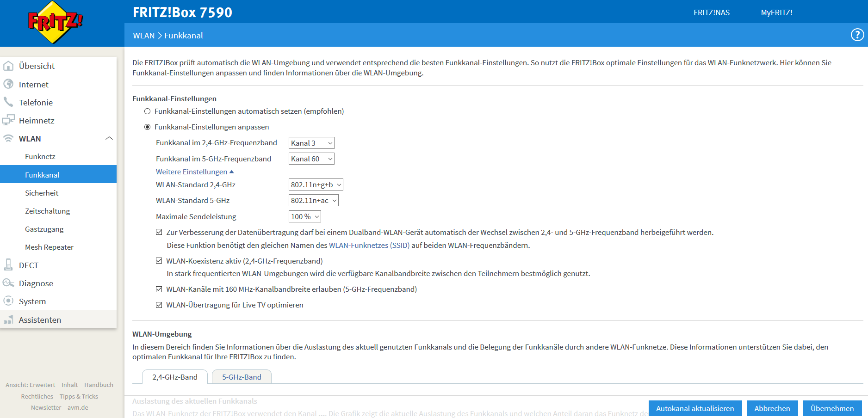This screenshot has height=418, width=868.
Task: Click the System gear icon
Action: 8,301
